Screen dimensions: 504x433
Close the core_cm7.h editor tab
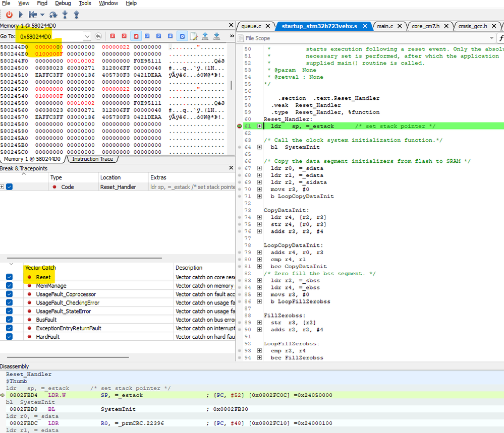coord(446,26)
